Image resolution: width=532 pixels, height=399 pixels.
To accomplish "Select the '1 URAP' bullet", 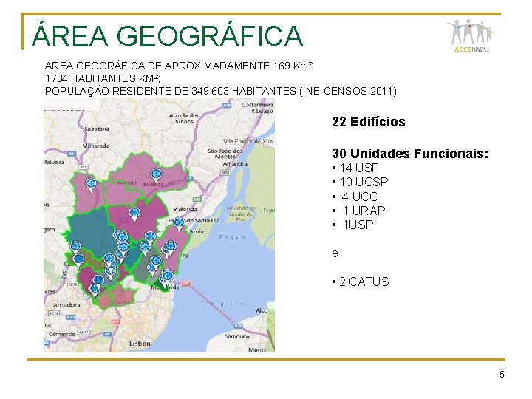I will 359,211.
